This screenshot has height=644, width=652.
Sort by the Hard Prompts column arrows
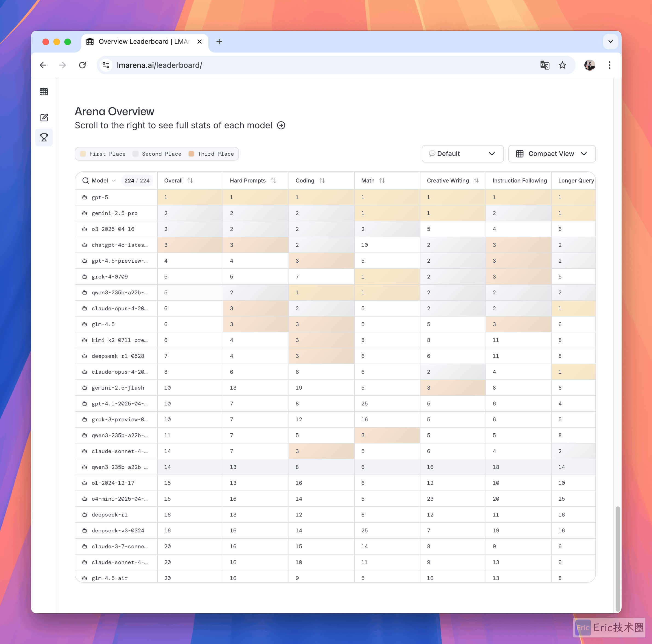point(273,181)
